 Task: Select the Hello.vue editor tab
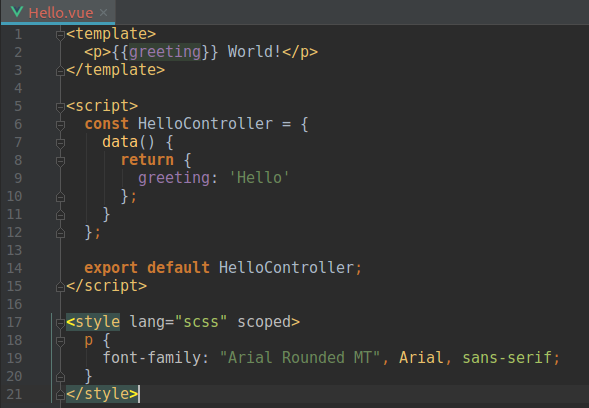(58, 12)
